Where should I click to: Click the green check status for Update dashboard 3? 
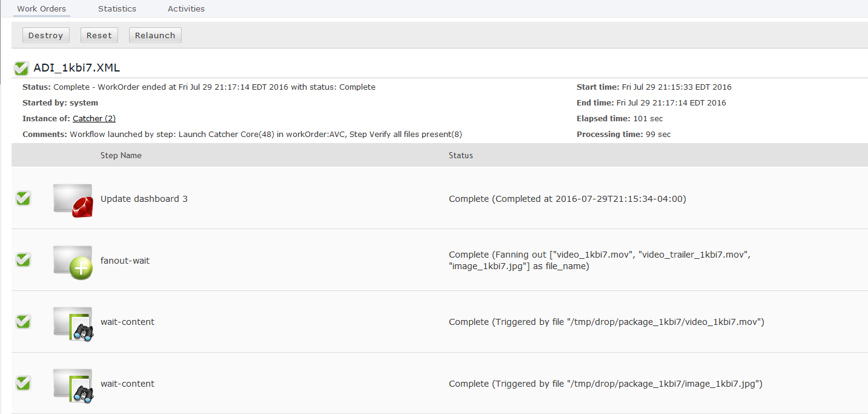pos(23,198)
